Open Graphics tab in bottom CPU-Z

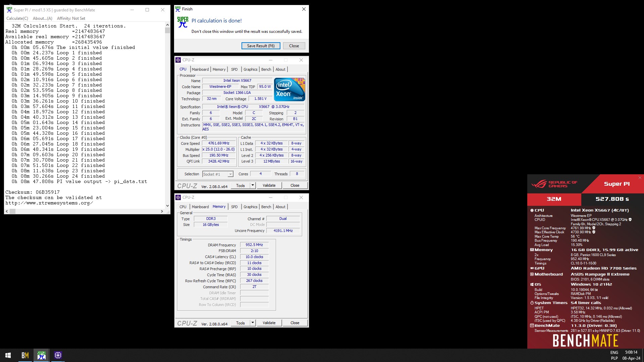click(x=251, y=207)
